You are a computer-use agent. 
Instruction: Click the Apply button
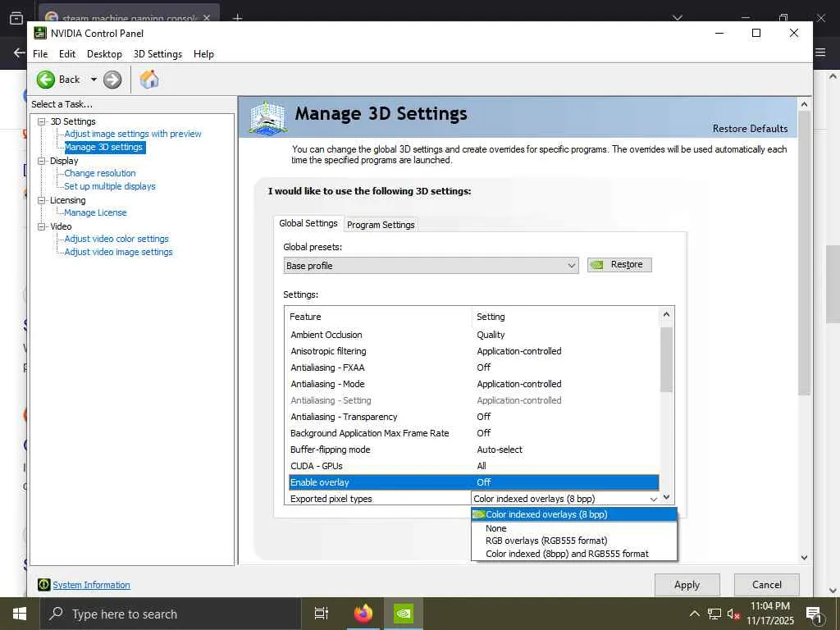[687, 585]
